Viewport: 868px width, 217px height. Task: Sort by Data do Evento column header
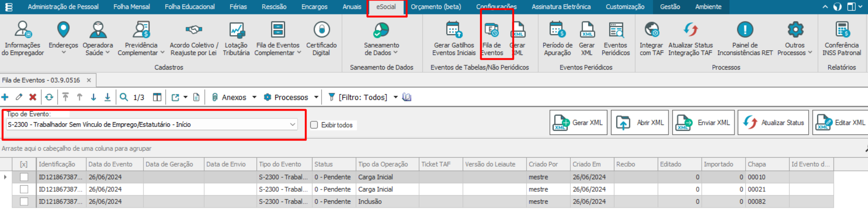tap(114, 164)
